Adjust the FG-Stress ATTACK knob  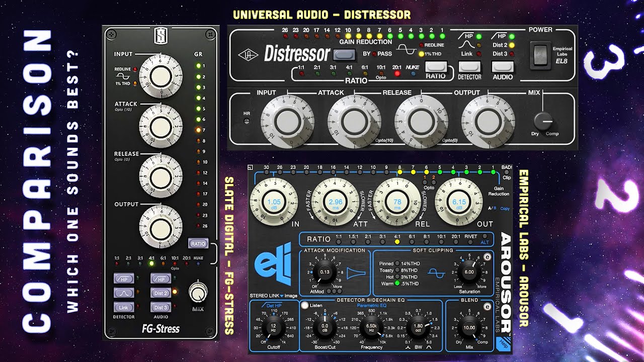(x=160, y=126)
